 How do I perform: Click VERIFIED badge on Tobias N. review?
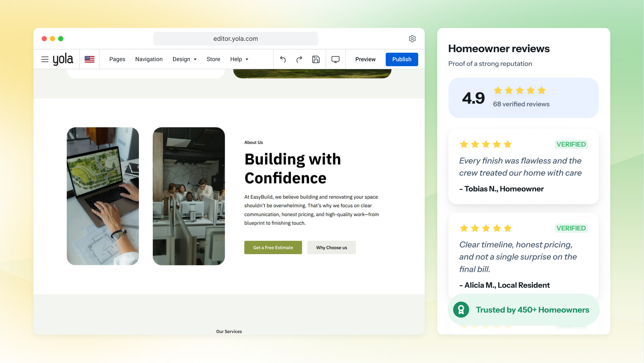coord(571,144)
